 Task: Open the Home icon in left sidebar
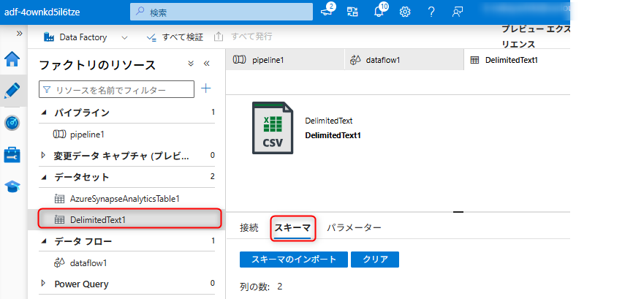pos(12,59)
